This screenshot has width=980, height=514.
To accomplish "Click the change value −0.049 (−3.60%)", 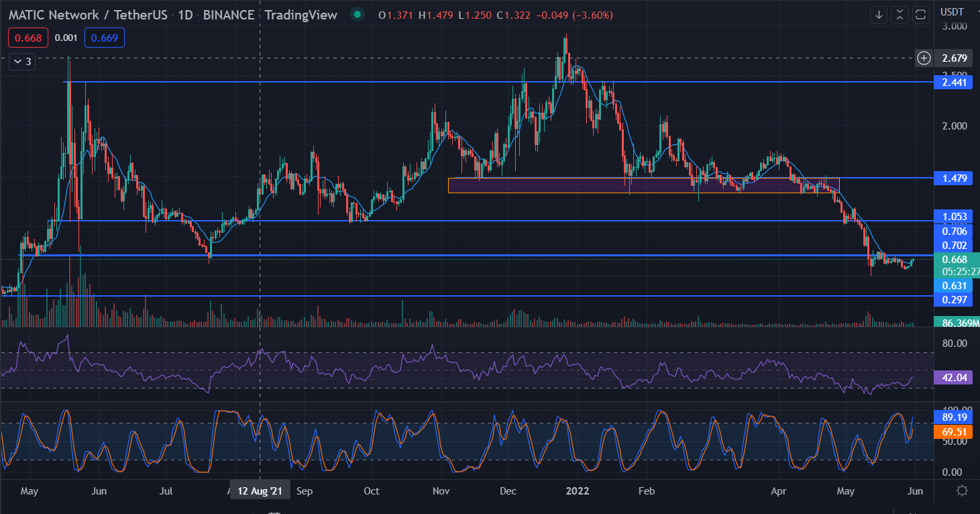I will (x=576, y=15).
